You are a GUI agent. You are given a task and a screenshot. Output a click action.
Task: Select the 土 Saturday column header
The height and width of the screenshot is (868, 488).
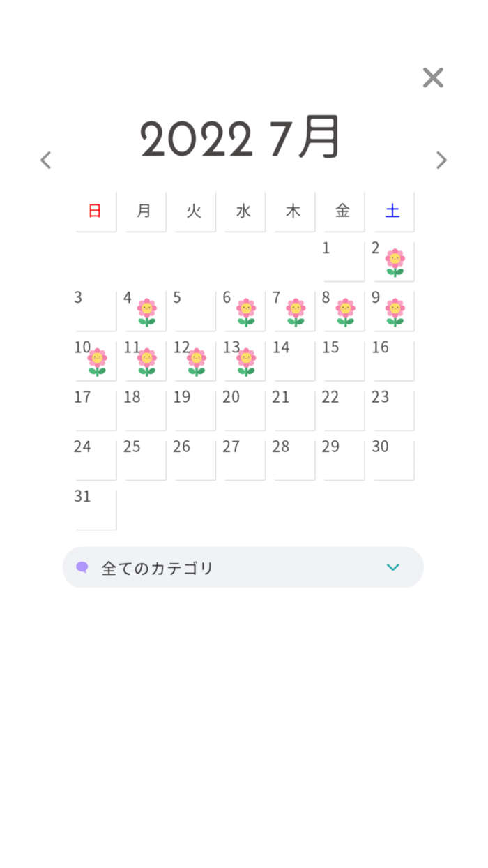(392, 211)
